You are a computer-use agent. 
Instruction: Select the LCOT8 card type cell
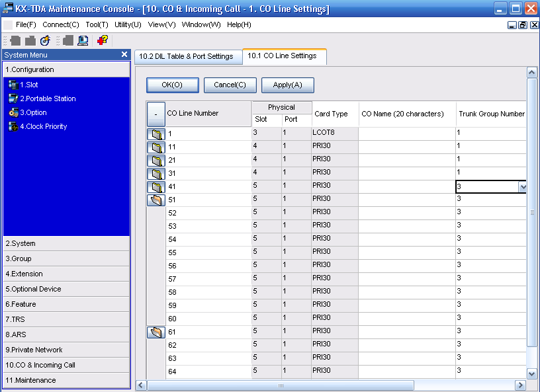click(335, 134)
